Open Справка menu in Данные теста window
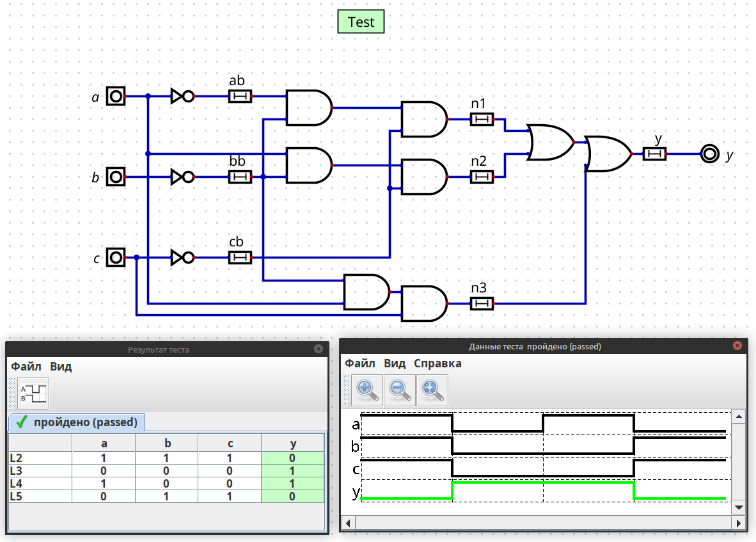The height and width of the screenshot is (542, 756). click(437, 363)
